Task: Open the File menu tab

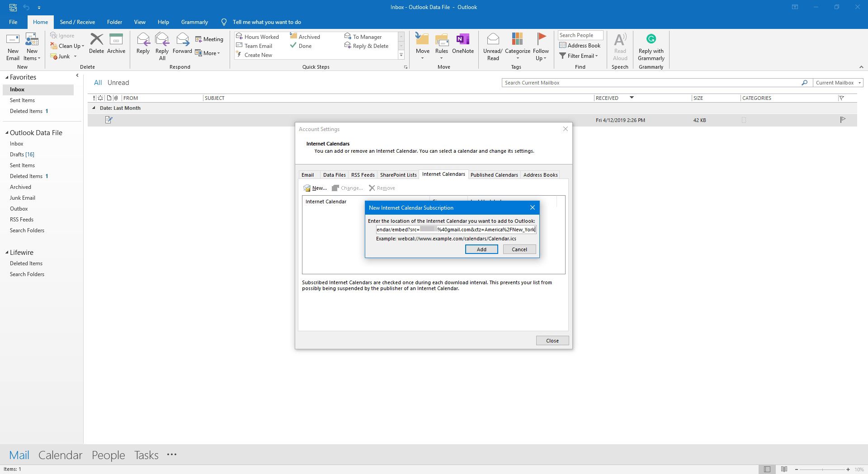Action: click(x=13, y=22)
